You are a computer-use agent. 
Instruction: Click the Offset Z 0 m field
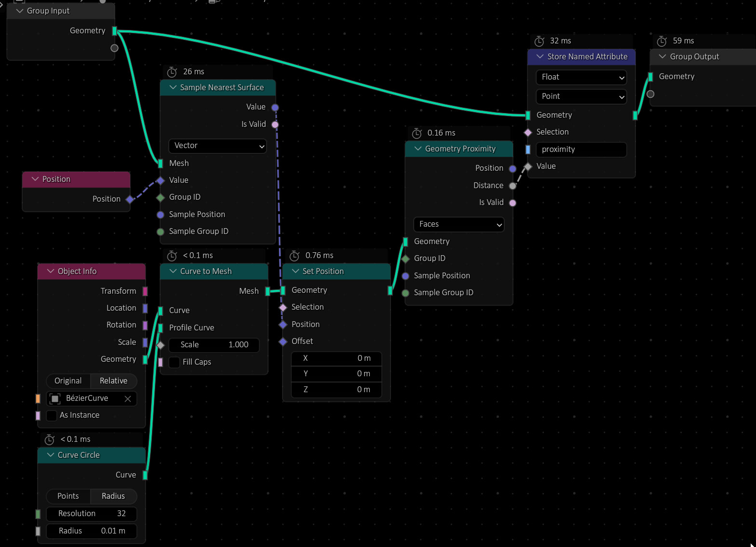tap(337, 390)
